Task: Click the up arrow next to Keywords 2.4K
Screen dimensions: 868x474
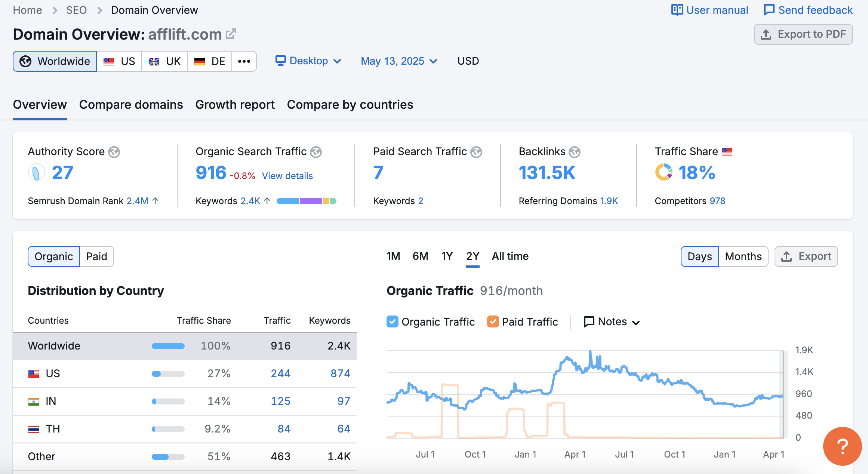Action: pyautogui.click(x=267, y=201)
